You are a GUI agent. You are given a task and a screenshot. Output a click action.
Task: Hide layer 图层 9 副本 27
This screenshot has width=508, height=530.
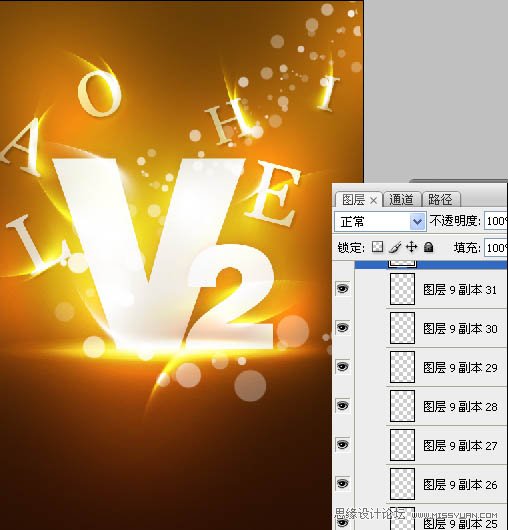(x=343, y=444)
